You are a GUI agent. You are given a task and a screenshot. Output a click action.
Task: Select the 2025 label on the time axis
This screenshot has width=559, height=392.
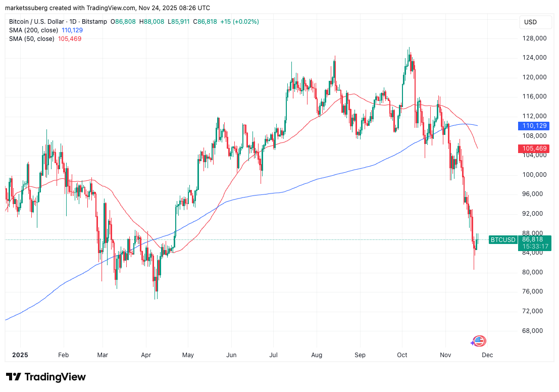[x=20, y=355]
